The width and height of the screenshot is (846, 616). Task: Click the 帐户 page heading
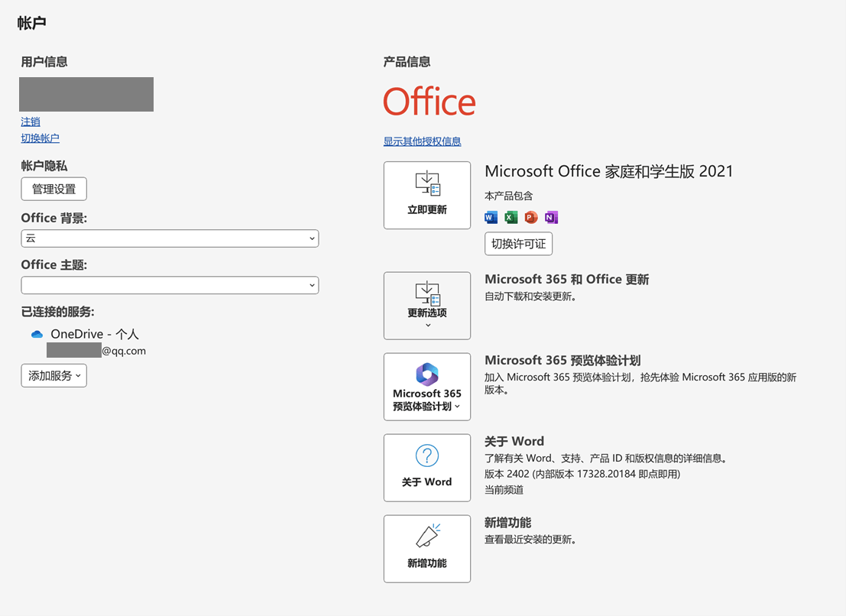point(31,23)
